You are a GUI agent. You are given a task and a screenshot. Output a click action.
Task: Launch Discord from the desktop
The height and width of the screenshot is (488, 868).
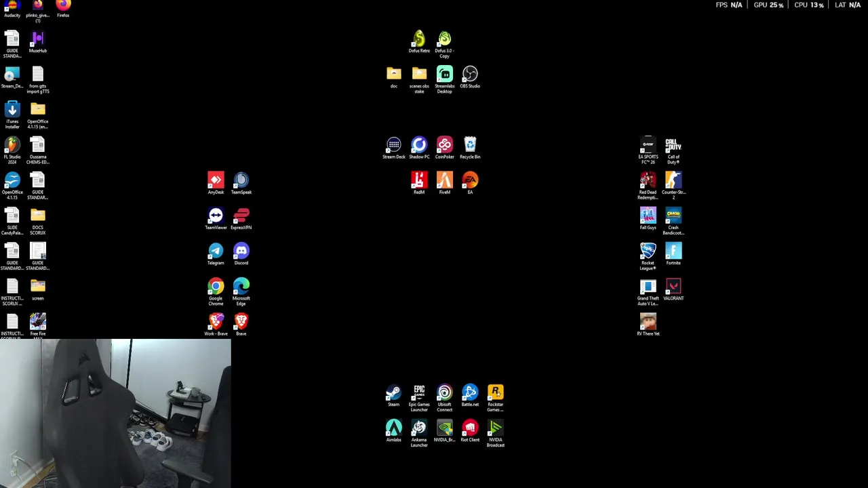tap(241, 254)
